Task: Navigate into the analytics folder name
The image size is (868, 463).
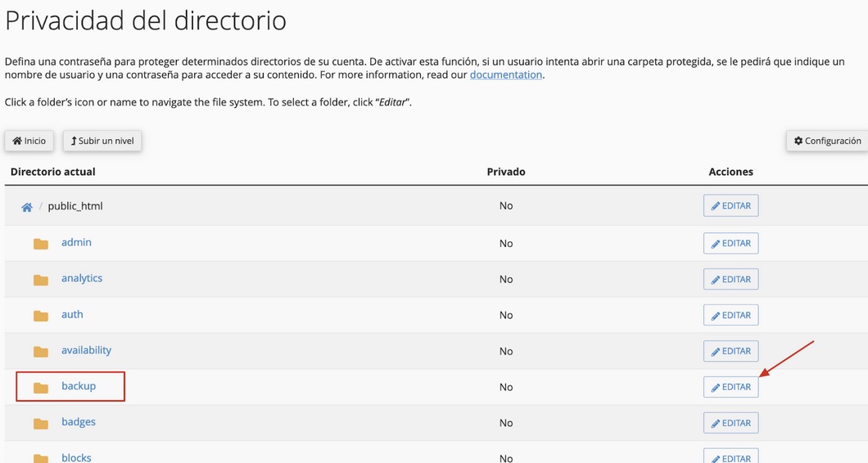Action: click(x=82, y=278)
